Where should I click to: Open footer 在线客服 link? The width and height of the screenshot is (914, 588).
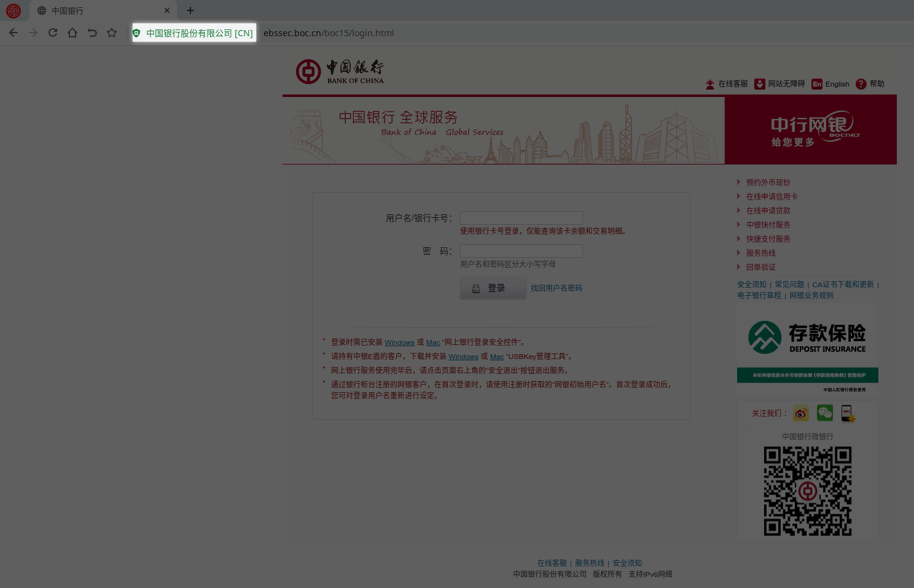[552, 563]
